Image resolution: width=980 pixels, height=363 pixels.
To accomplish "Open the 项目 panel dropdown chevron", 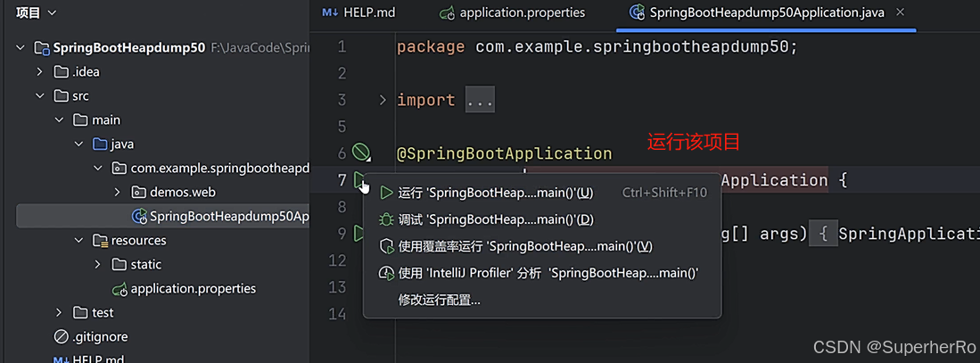I will pyautogui.click(x=52, y=12).
